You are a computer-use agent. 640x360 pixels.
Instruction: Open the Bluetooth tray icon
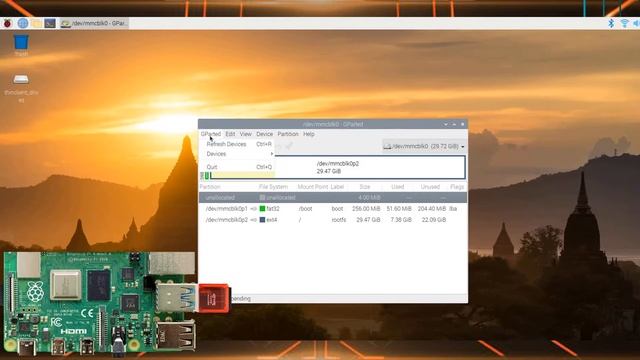coord(611,23)
